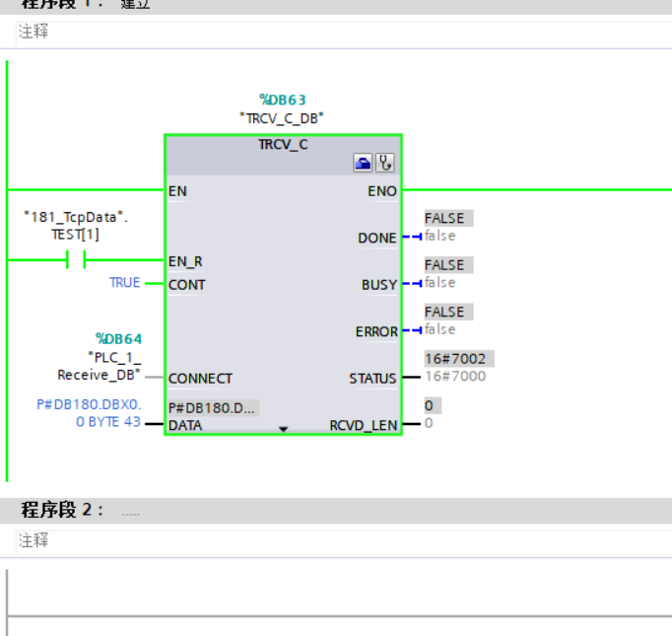Select the %DB64 address label
The image size is (672, 636).
pyautogui.click(x=118, y=339)
